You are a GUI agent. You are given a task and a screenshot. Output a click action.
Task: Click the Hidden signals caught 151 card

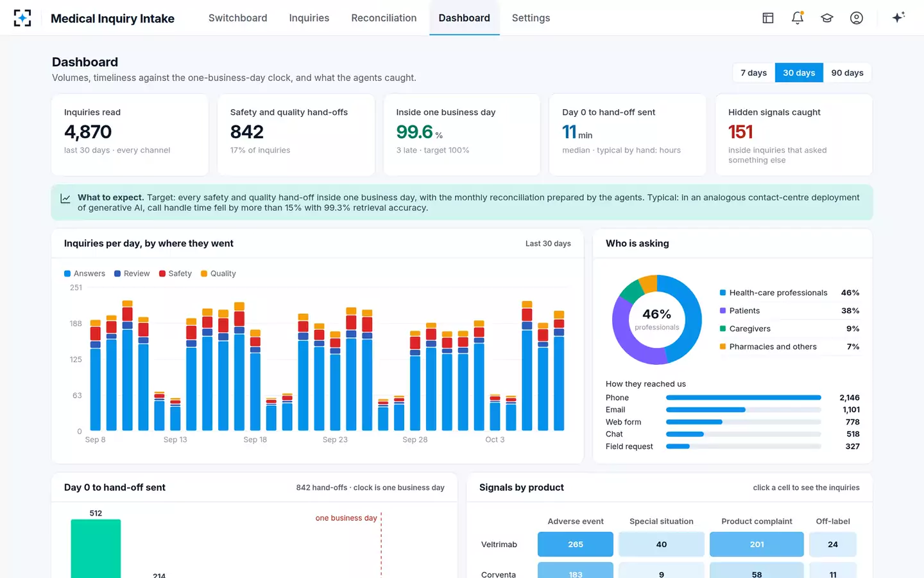[x=794, y=135]
